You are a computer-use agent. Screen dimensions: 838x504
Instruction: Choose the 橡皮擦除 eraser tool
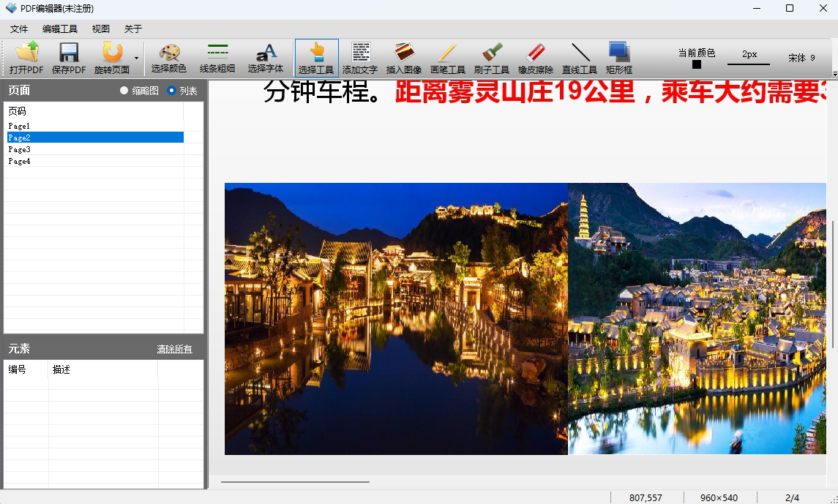tap(535, 58)
